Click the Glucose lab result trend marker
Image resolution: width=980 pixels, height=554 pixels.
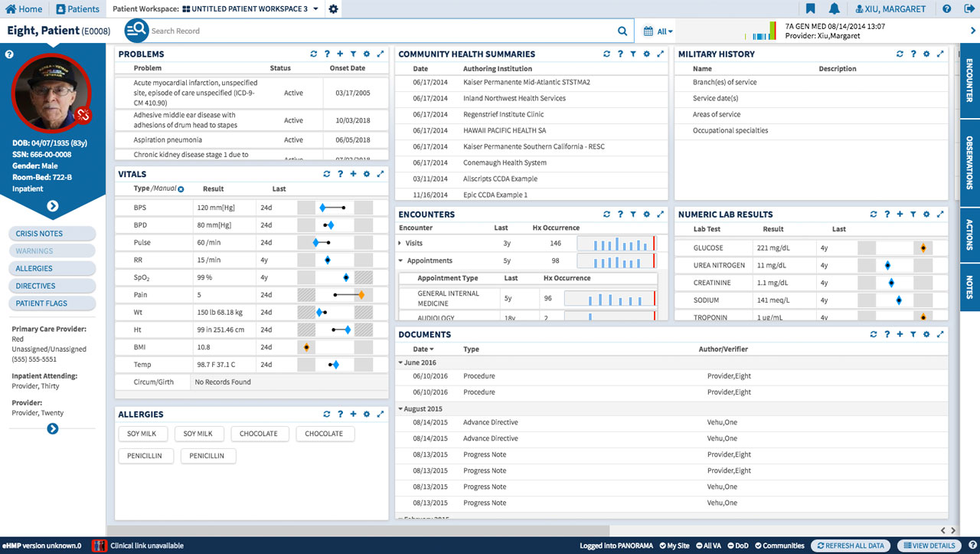923,248
